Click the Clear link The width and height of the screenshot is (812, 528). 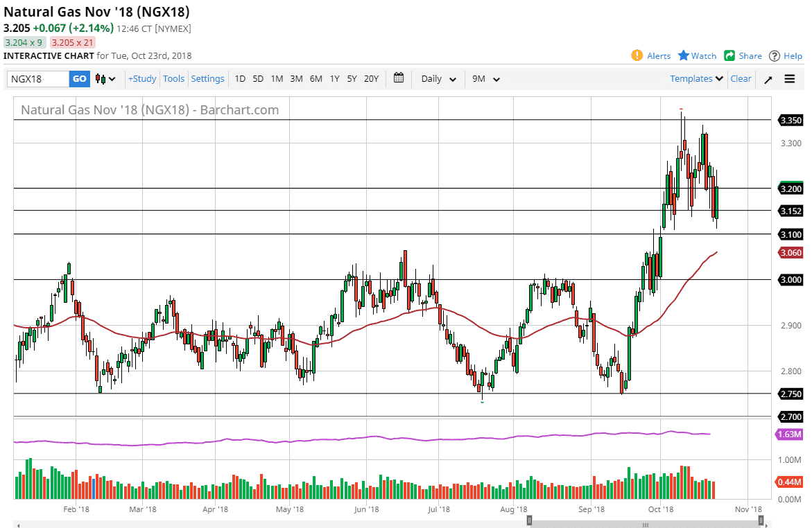741,79
